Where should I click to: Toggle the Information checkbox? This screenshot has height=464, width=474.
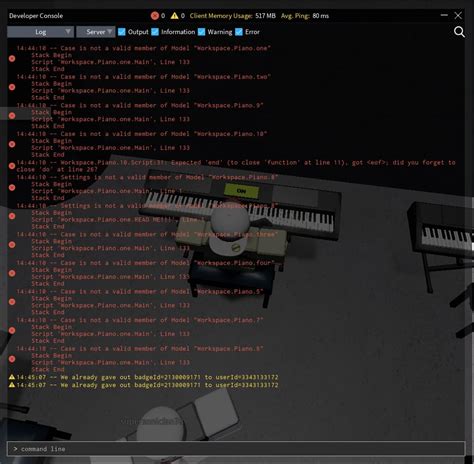[155, 32]
